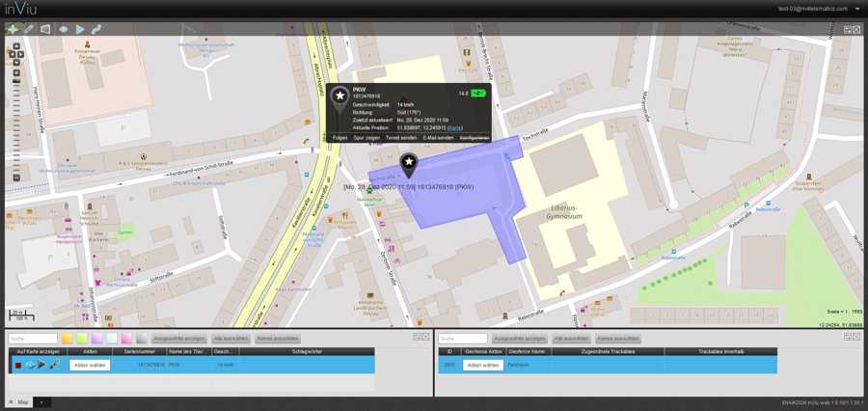The height and width of the screenshot is (411, 868).
Task: Select the light blue color filter swatch
Action: (112, 339)
